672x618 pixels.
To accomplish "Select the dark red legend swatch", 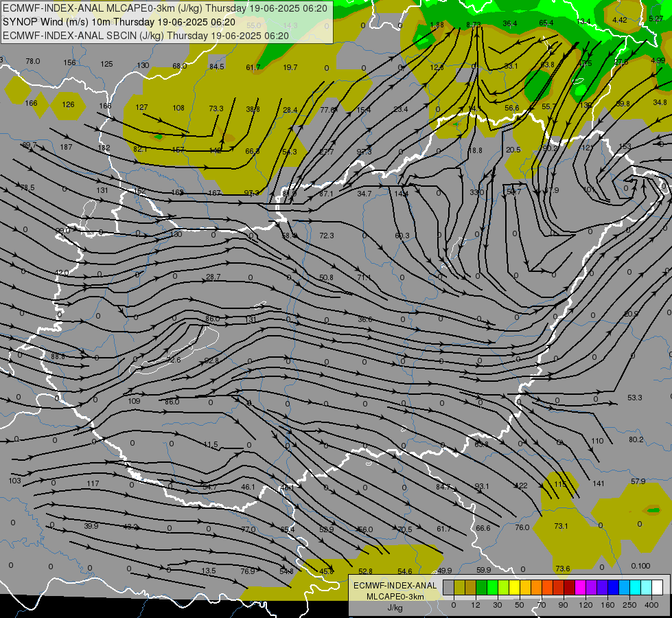I will click(x=569, y=587).
